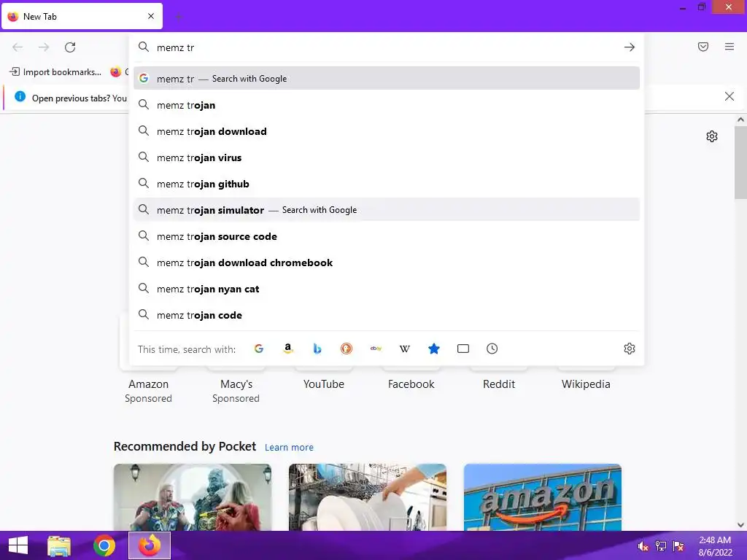
Task: Open the Wikipedia top site shortcut
Action: pos(586,384)
